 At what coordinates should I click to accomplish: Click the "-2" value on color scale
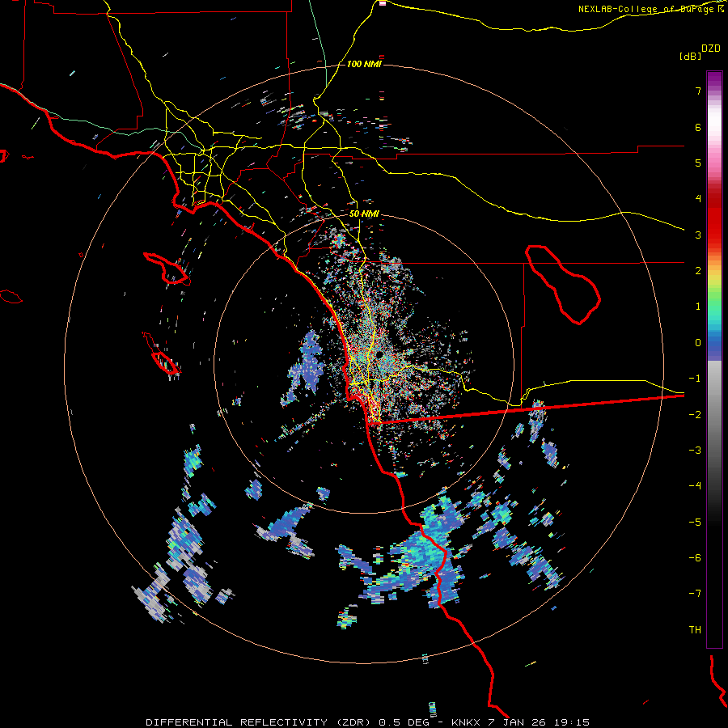point(695,414)
